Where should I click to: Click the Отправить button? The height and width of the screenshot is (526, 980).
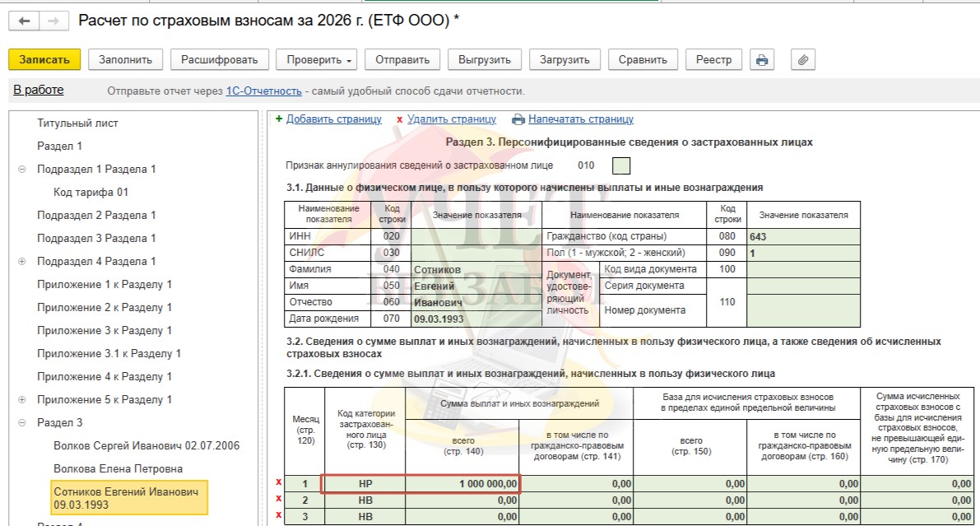tap(402, 60)
